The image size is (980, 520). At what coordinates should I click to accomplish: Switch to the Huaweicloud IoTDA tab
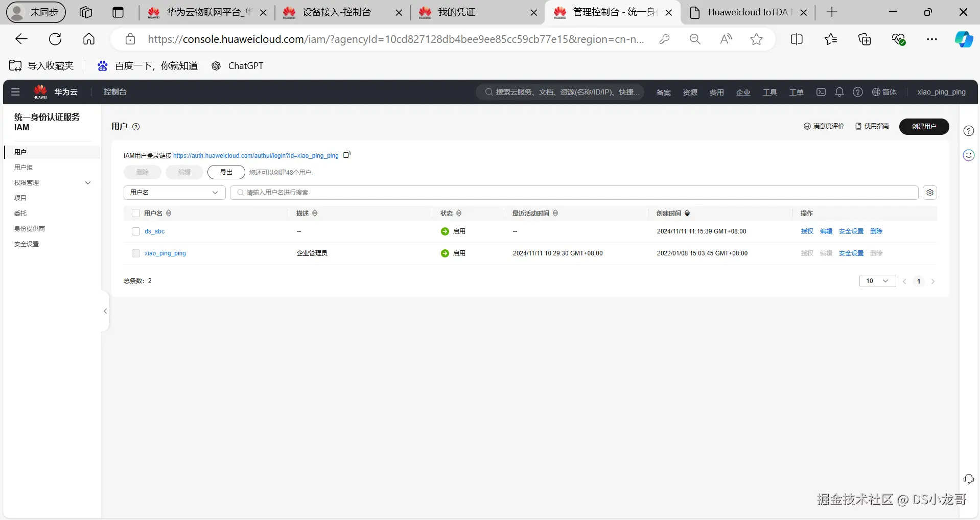point(748,12)
